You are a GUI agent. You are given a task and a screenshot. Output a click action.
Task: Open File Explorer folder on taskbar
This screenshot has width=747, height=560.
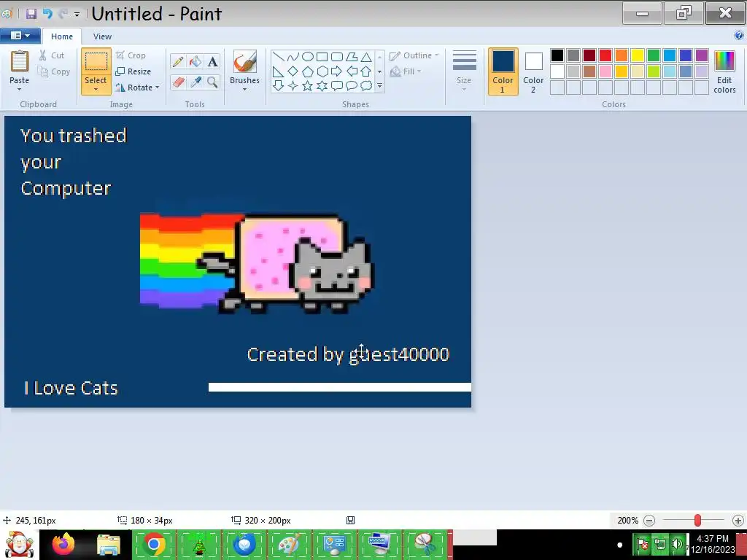point(109,544)
